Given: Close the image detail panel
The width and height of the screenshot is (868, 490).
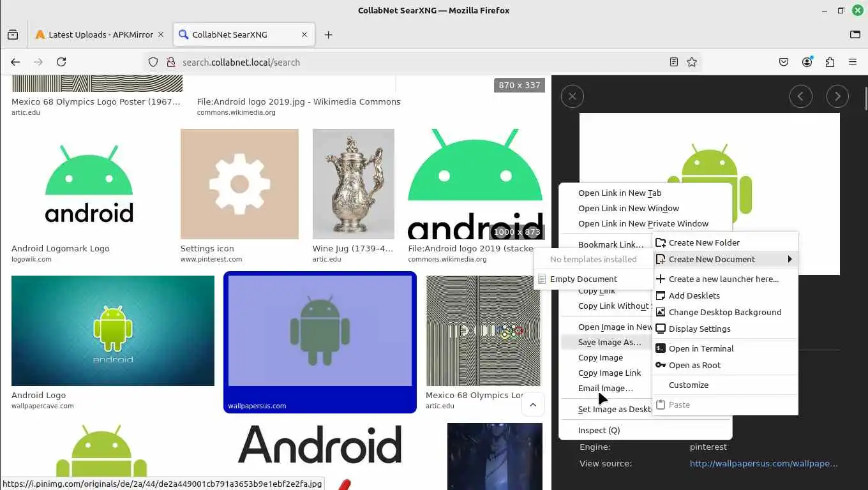Looking at the screenshot, I should pos(572,96).
